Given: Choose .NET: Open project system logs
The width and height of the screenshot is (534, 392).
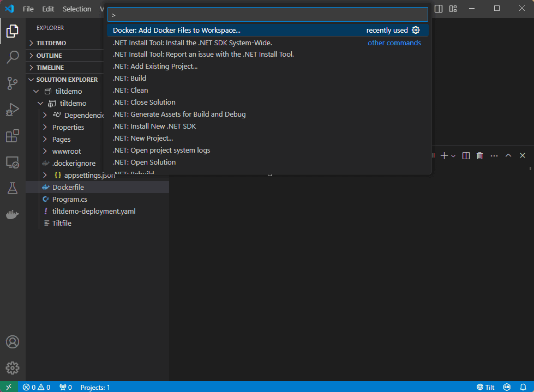Looking at the screenshot, I should 268,150.
